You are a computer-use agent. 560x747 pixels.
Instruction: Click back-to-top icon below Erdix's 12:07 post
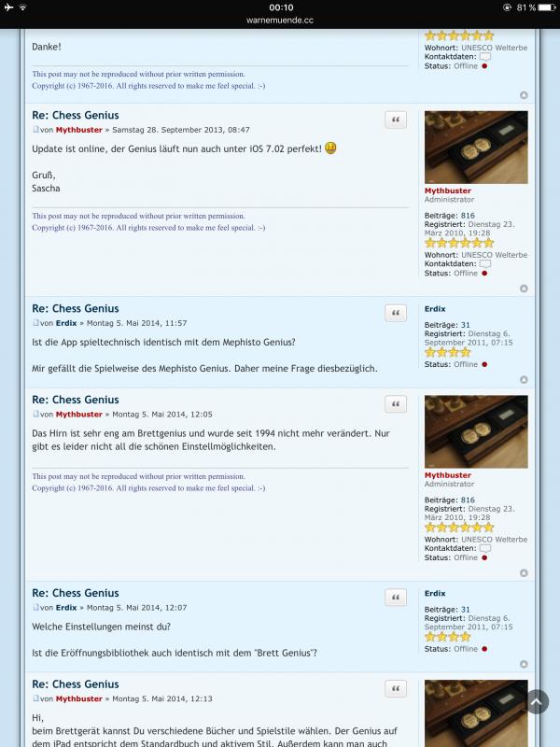(524, 664)
